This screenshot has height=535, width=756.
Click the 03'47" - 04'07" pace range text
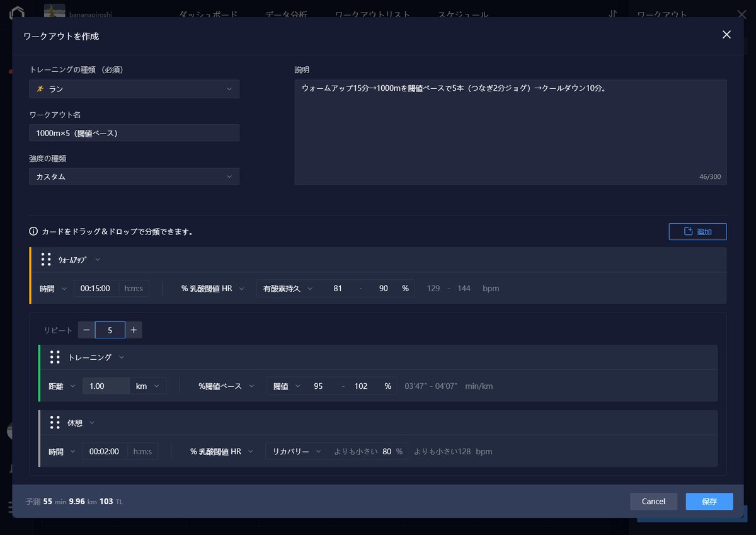[x=432, y=386]
